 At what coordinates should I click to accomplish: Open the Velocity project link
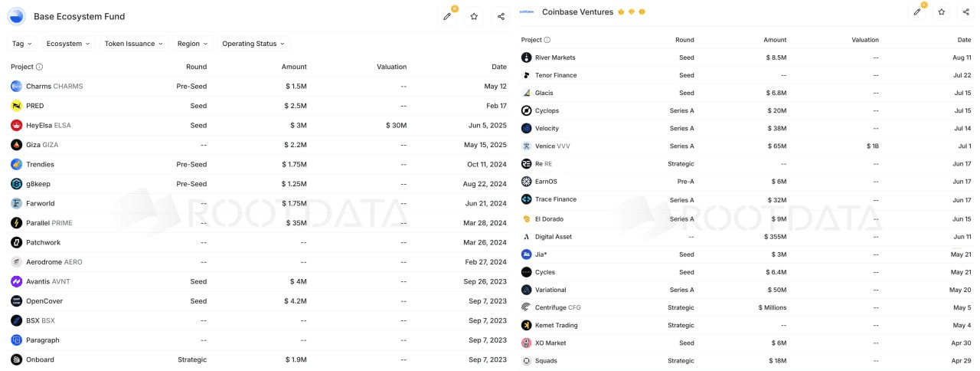(x=547, y=128)
